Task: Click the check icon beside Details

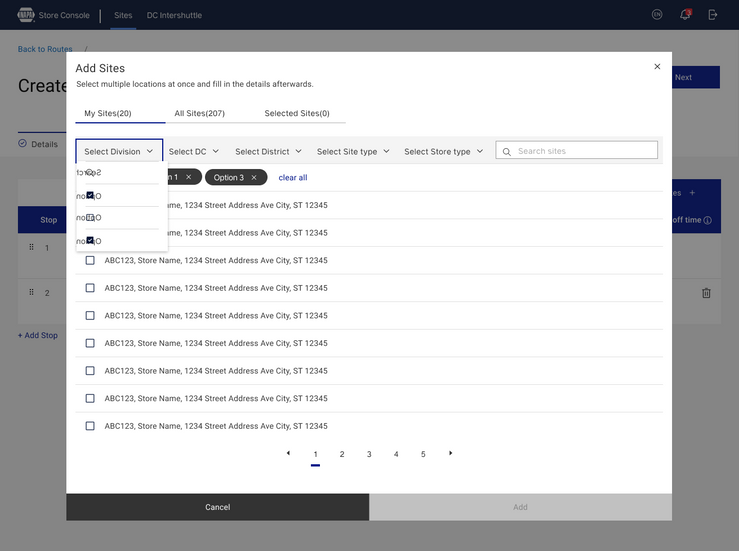Action: click(23, 143)
